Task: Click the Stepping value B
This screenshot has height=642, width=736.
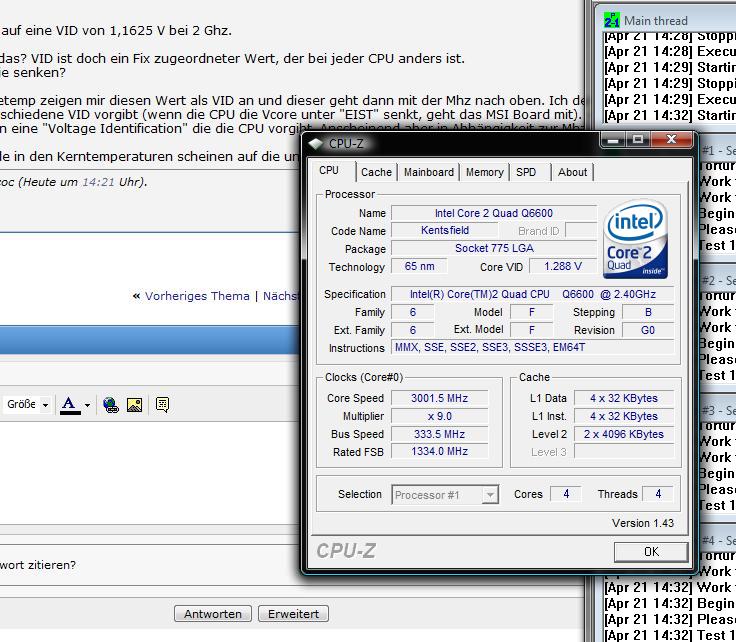Action: 648,313
